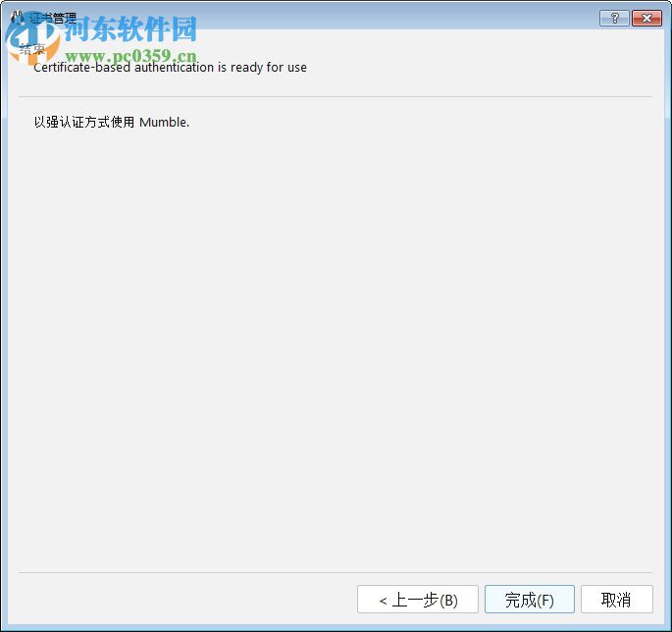Screen dimensions: 672x632
Task: Click the 完成(F) finish button
Action: tap(530, 599)
